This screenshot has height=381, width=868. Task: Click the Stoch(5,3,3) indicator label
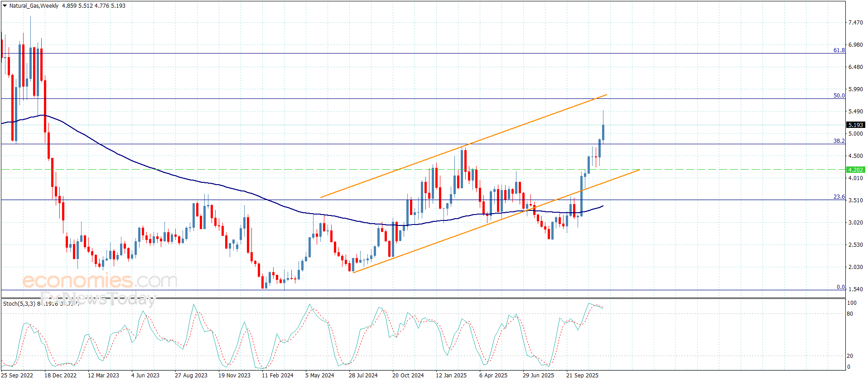pyautogui.click(x=19, y=303)
